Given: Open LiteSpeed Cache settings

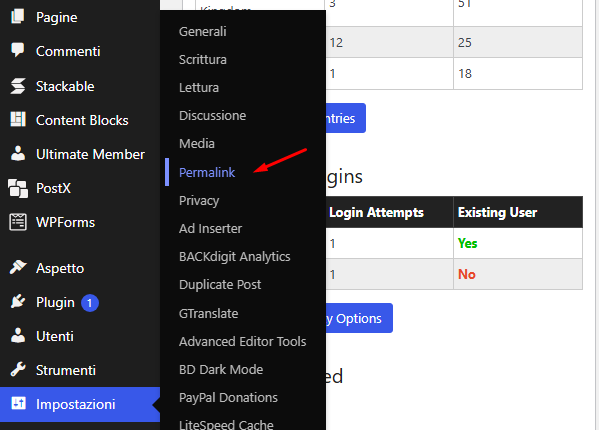Looking at the screenshot, I should [226, 425].
